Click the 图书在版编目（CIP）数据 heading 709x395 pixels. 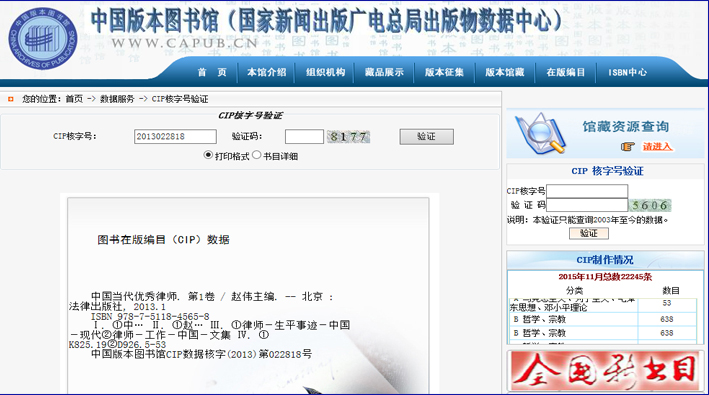point(163,240)
